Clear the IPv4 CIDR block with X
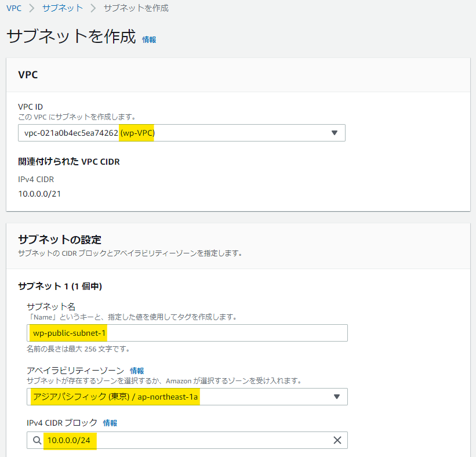 337,440
